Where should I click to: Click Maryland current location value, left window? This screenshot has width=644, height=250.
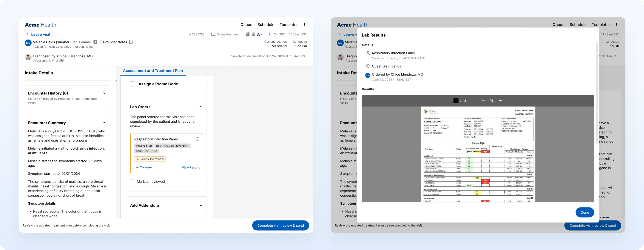coord(279,46)
